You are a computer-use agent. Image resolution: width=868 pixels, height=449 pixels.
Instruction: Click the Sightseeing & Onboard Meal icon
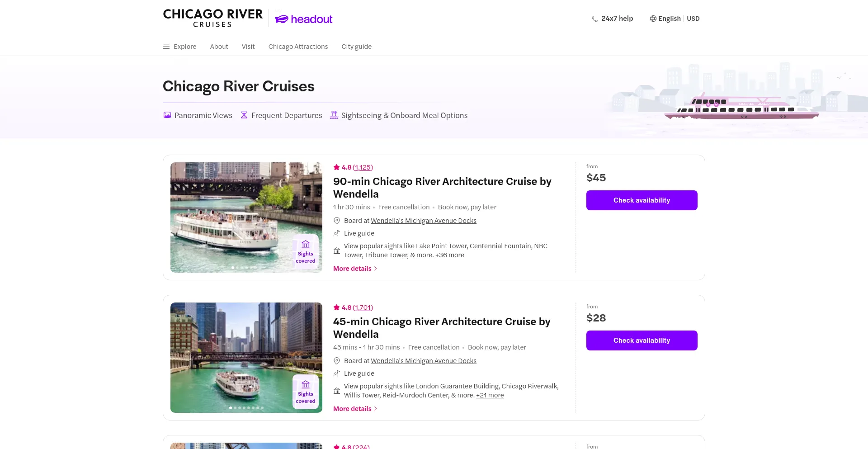coord(334,115)
